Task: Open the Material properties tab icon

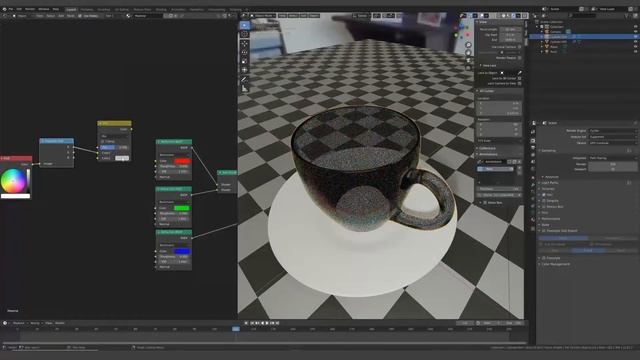Action: [x=533, y=221]
